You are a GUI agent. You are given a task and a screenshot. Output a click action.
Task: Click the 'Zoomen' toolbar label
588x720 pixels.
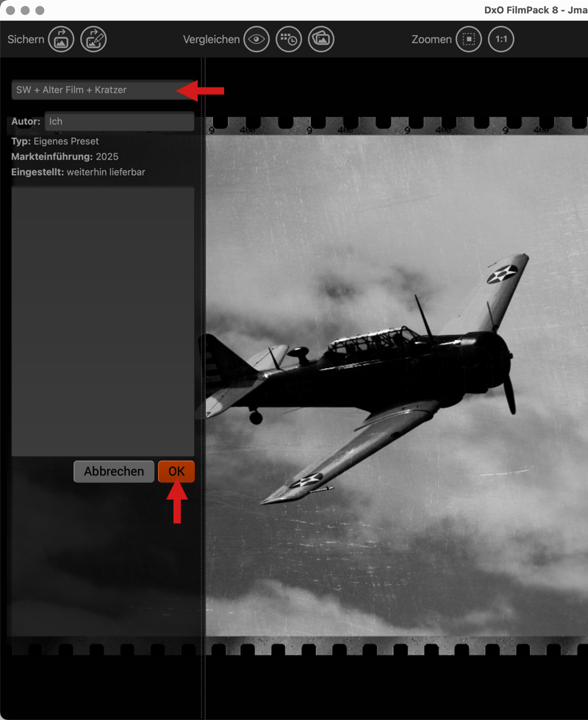(431, 40)
